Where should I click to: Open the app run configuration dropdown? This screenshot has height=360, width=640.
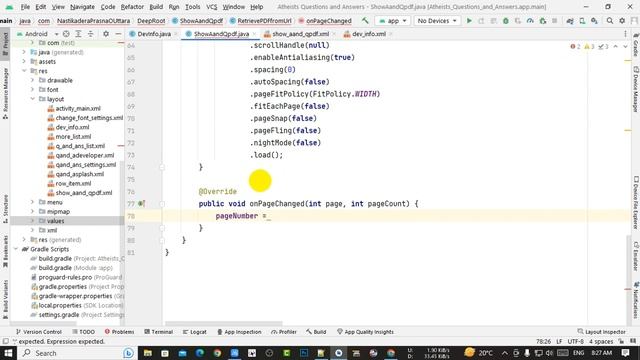393,20
